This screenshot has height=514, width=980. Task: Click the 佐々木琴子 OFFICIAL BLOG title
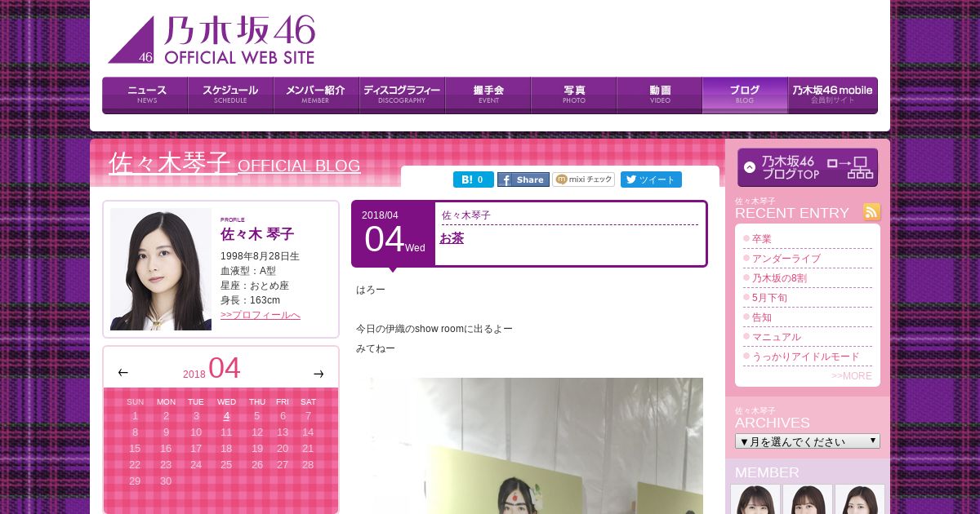click(x=235, y=164)
